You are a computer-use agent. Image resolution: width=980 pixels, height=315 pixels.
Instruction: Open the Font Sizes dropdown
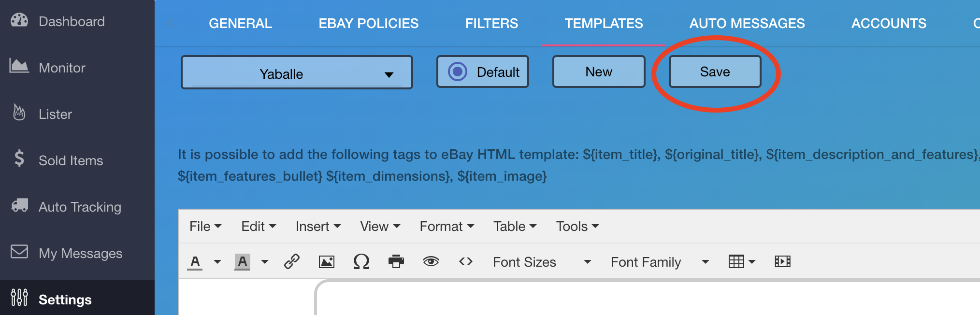click(542, 262)
